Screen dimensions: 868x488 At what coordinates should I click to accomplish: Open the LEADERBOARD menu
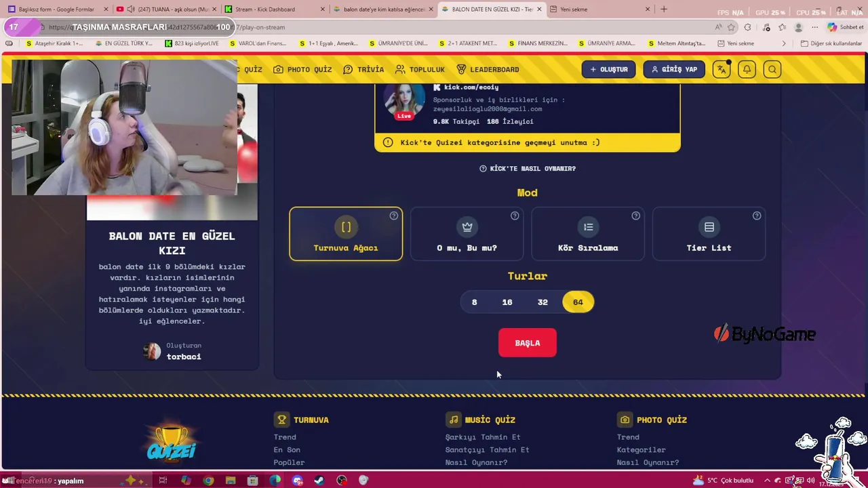click(488, 69)
